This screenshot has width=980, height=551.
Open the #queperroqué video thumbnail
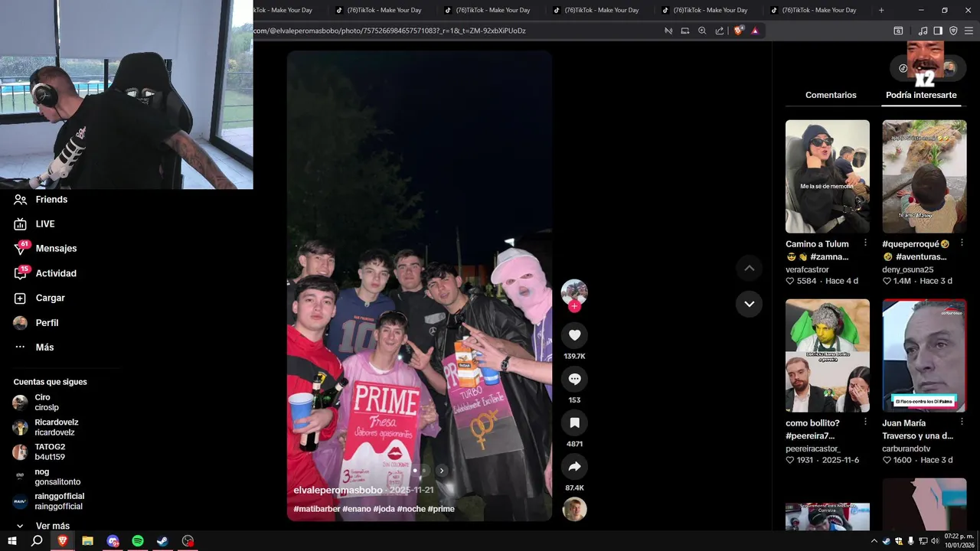point(924,177)
